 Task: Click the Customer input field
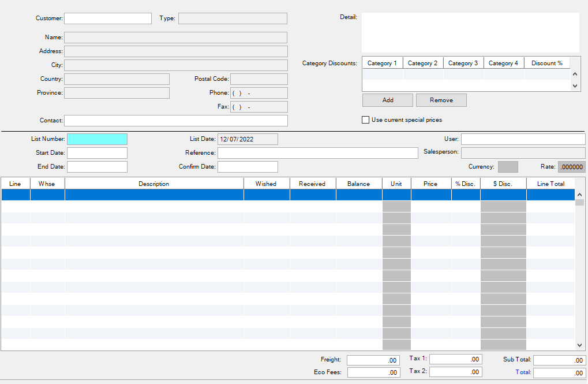click(107, 18)
